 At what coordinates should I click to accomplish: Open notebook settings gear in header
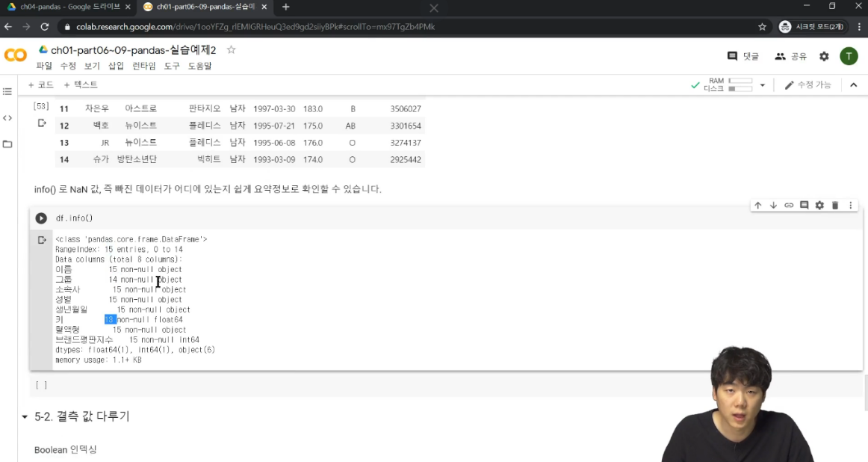824,56
